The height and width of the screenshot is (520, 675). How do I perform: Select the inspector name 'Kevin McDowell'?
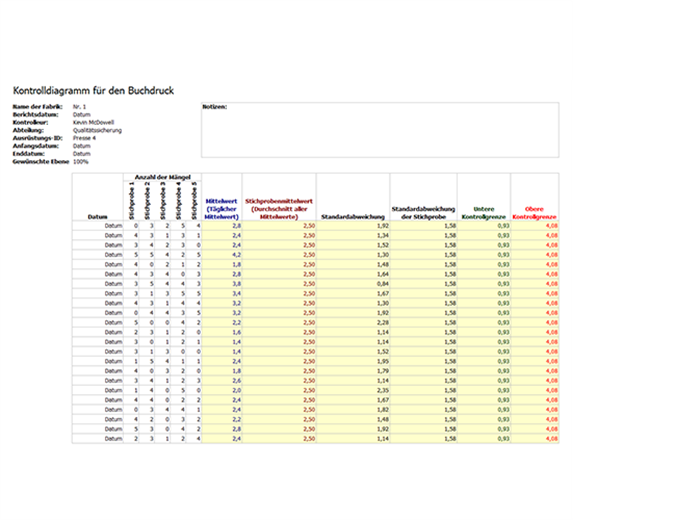(x=93, y=122)
